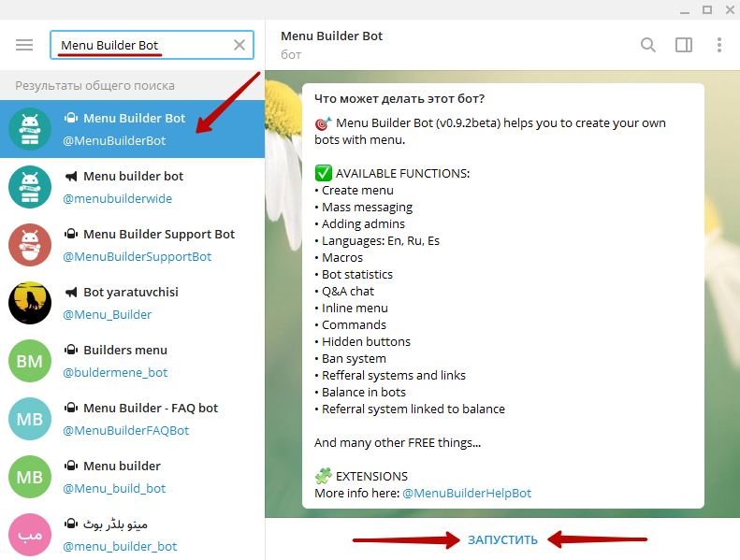Select Menu Builder Bot @MenuBuilderBot result

(x=132, y=129)
